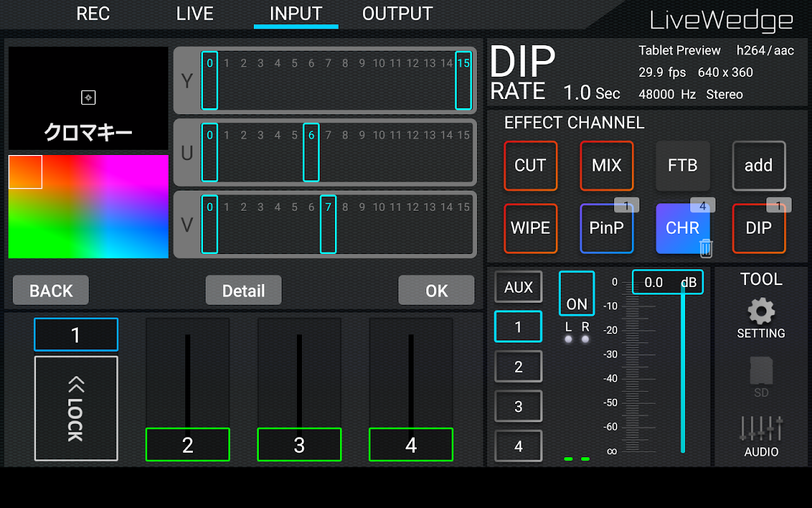Toggle the audio ON button

[577, 293]
